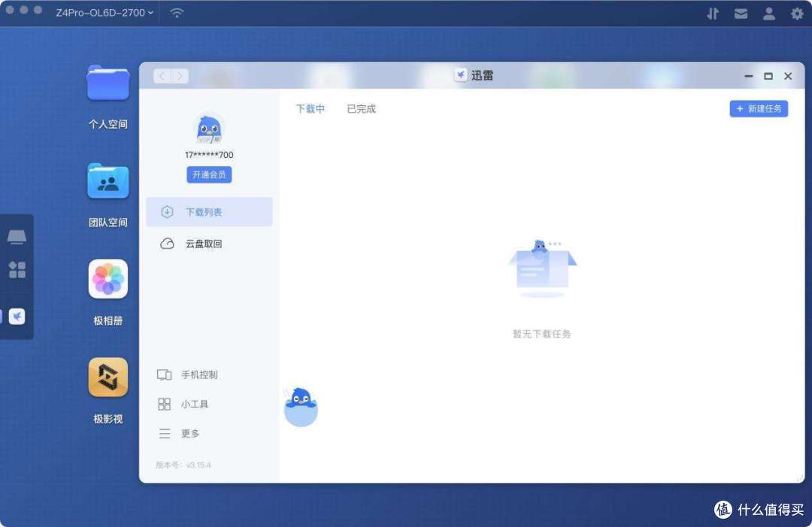This screenshot has width=812, height=527.
Task: Go back with the left arrow in 迅雷
Action: click(x=162, y=76)
